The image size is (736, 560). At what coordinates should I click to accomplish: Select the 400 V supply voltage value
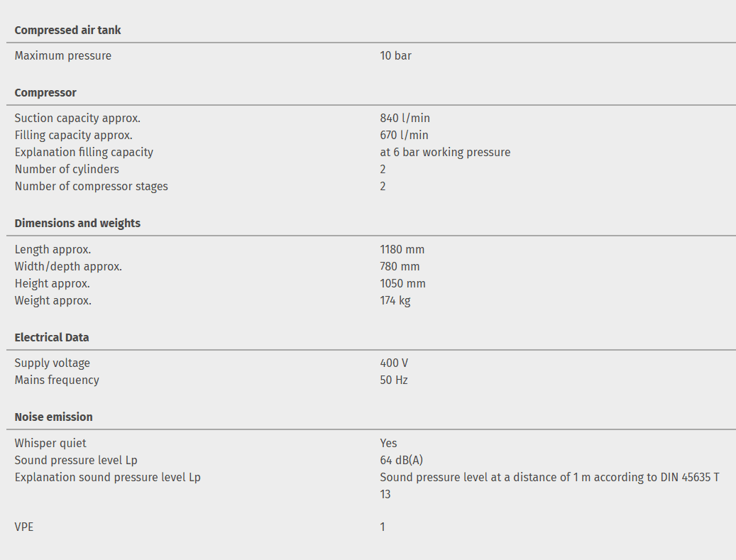394,363
